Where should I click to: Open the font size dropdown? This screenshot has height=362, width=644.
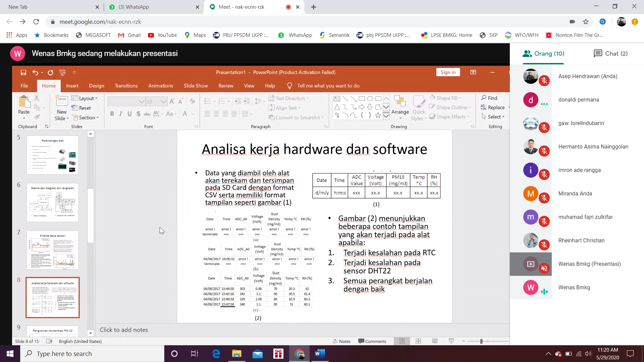(163, 102)
